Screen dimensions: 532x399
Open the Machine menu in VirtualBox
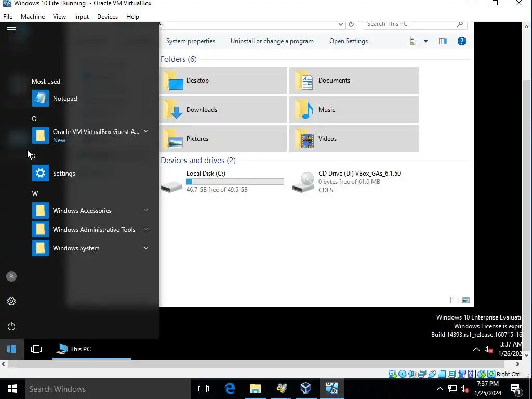point(33,16)
